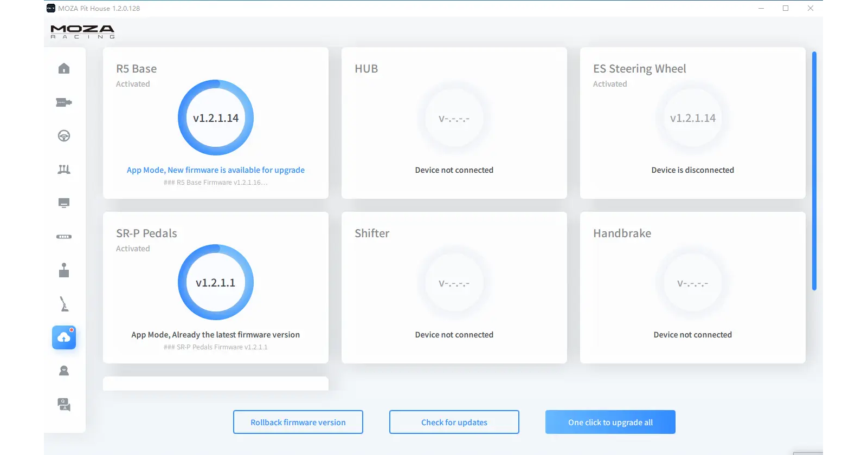Screen dimensions: 868x455
Task: Open the pedals settings icon
Action: tap(64, 170)
